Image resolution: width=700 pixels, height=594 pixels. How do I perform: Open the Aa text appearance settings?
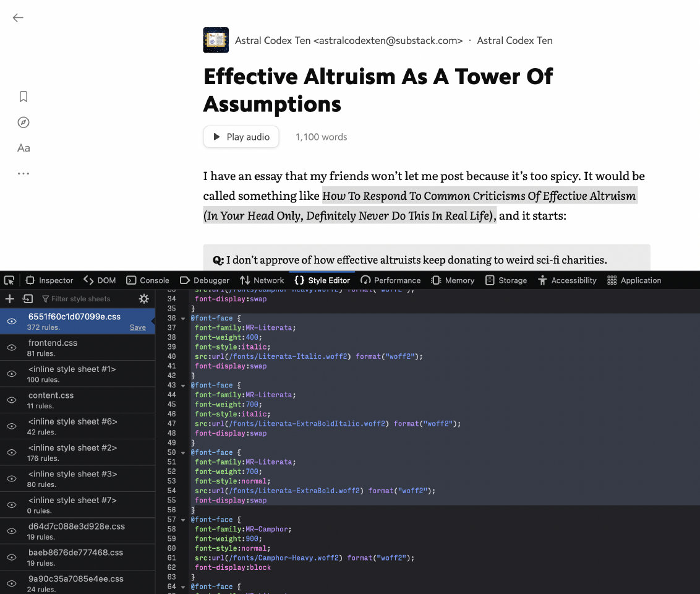(23, 148)
